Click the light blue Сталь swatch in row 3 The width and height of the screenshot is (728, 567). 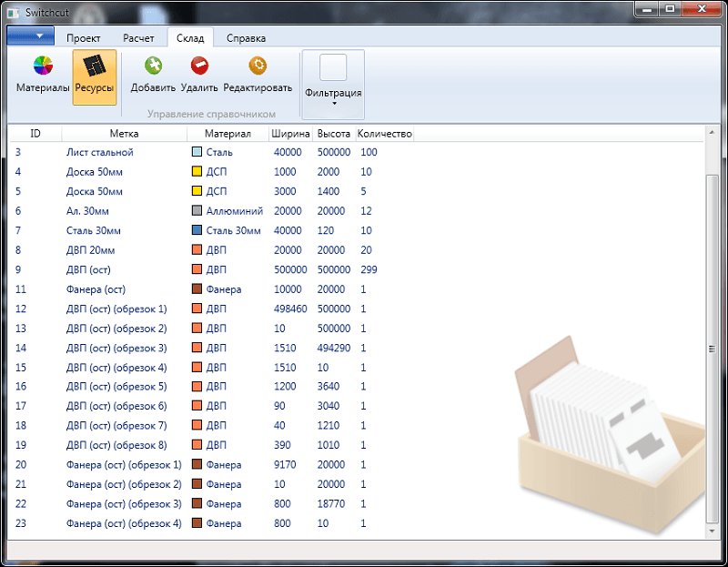[x=197, y=152]
